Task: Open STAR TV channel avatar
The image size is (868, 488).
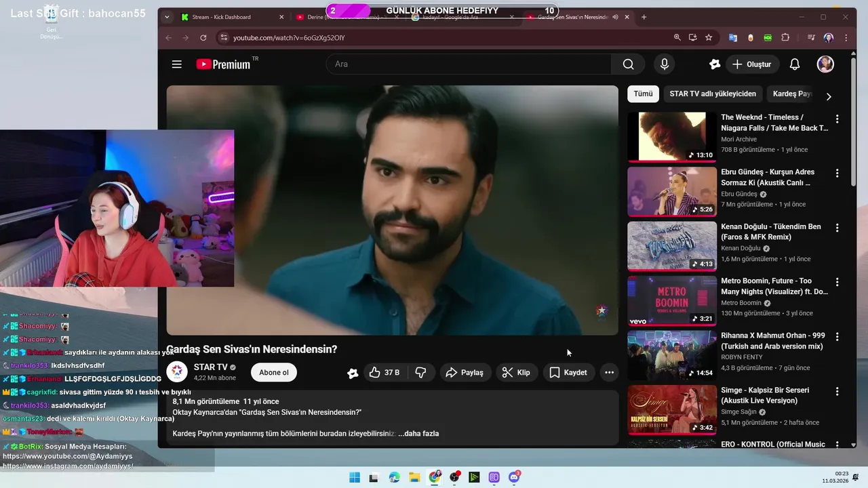Action: pyautogui.click(x=177, y=372)
